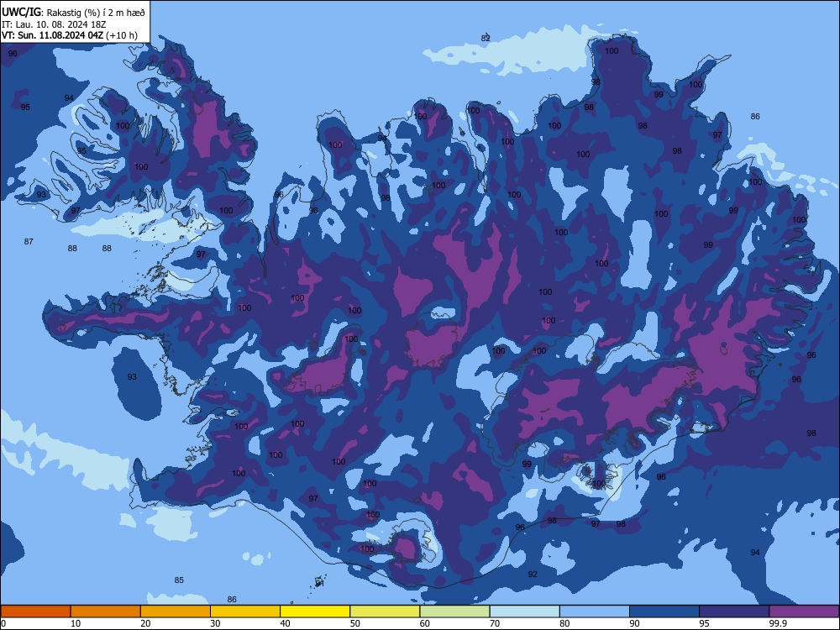Screen dimensions: 840x630
Task: Click the 'UWC/IG' title text
Action: pyautogui.click(x=21, y=12)
